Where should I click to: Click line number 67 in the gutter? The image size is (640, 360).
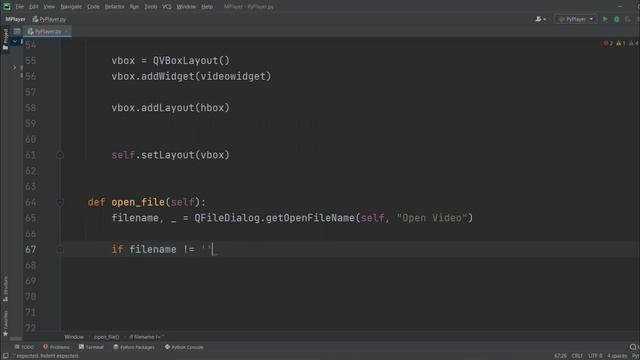pyautogui.click(x=31, y=249)
